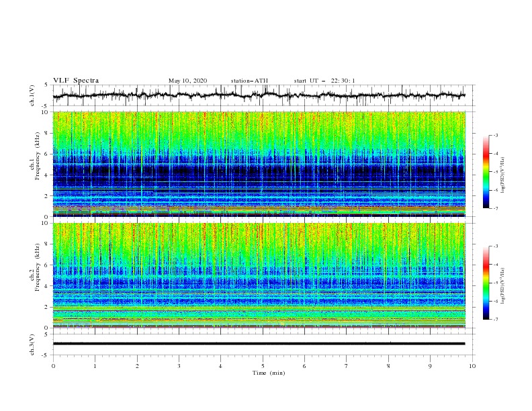Click the ch.1 color bar log(PSD) label
The image size is (532, 411).
tap(503, 175)
